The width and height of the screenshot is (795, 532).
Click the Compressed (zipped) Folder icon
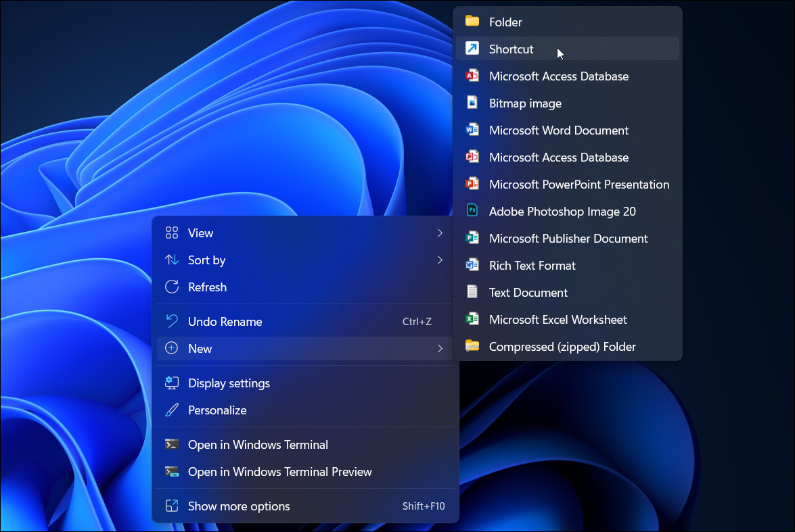472,346
